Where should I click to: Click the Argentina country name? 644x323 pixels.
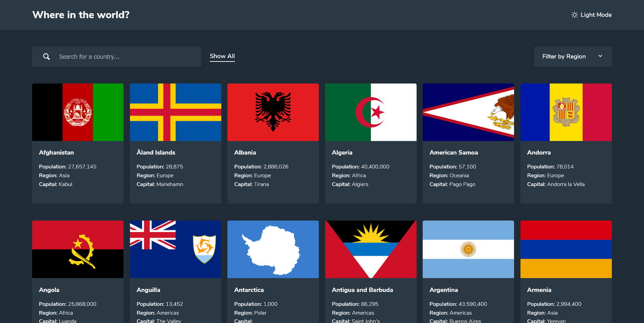point(444,290)
